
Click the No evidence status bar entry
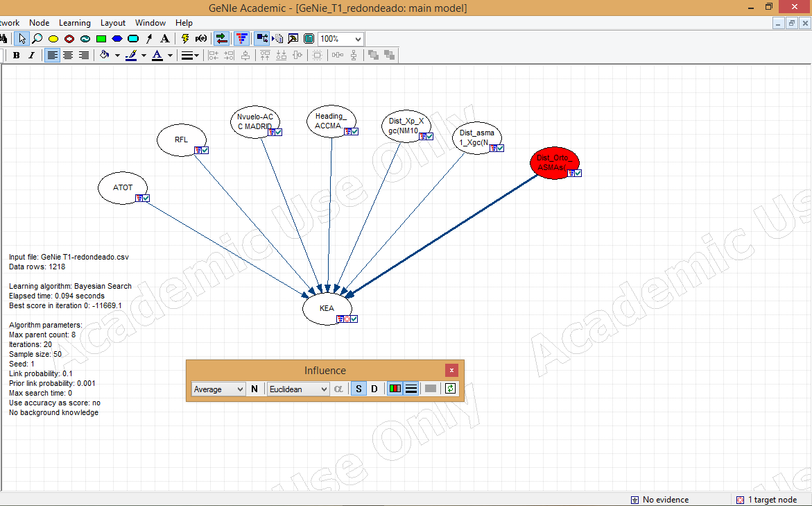pyautogui.click(x=659, y=500)
